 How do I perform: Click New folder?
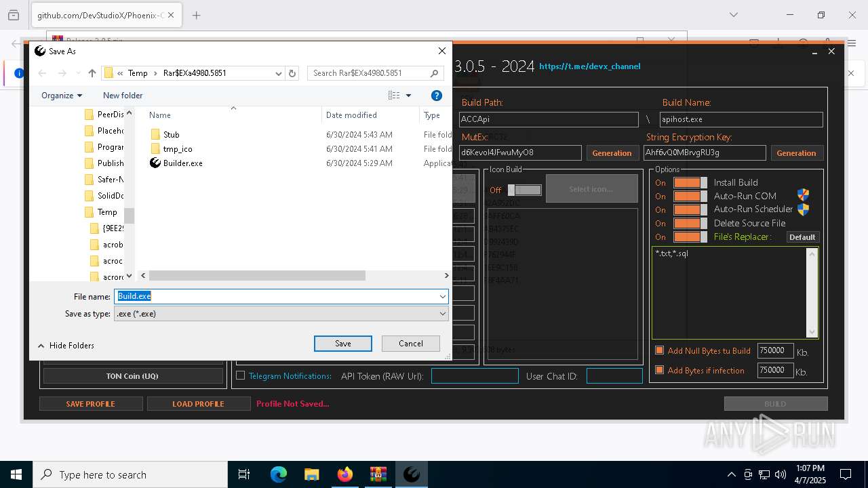[x=123, y=96]
